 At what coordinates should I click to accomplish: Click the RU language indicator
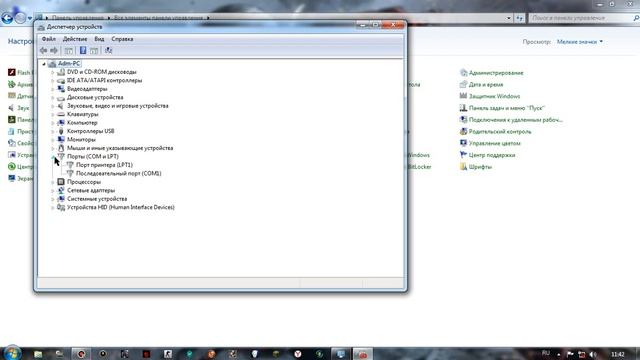pyautogui.click(x=546, y=353)
